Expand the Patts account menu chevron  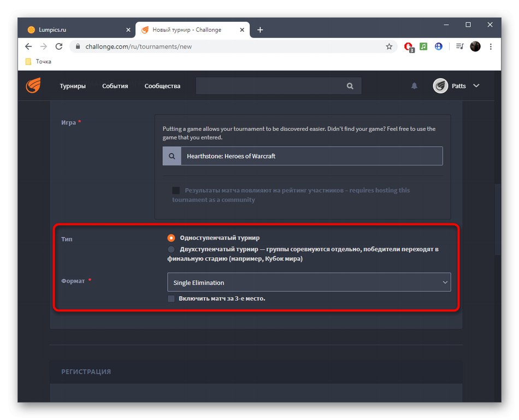click(x=476, y=85)
